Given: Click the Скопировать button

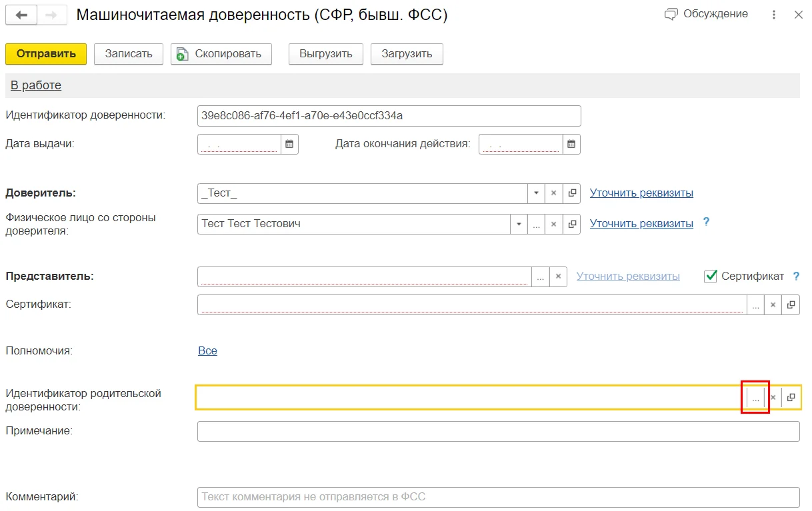Looking at the screenshot, I should (x=221, y=54).
